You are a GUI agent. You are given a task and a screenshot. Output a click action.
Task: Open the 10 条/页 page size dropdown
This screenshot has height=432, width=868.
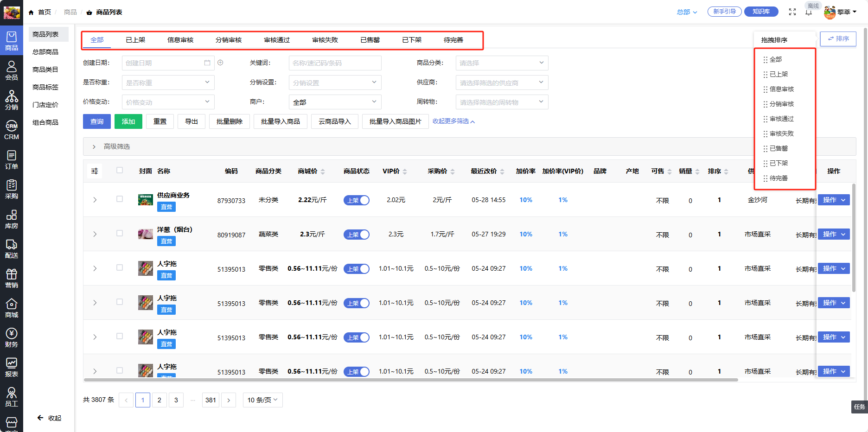coord(262,400)
